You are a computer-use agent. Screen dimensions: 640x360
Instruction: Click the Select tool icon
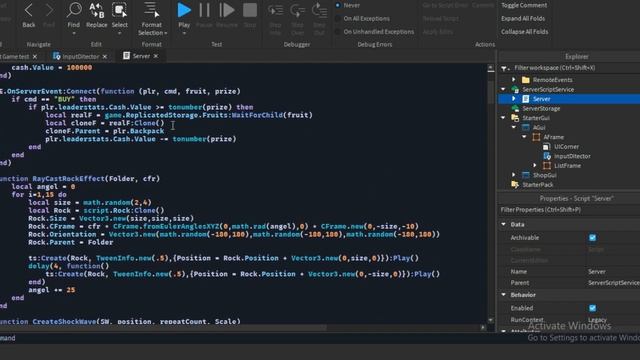(x=120, y=10)
